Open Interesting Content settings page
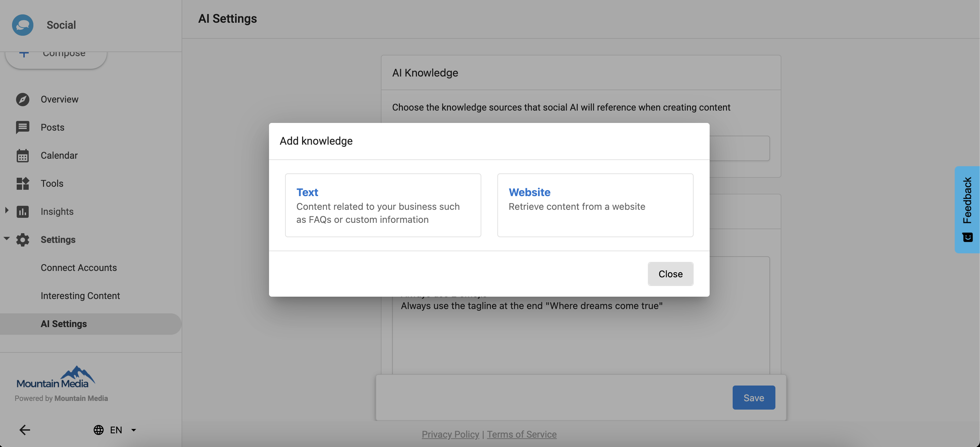Screen dimensions: 980x447 tap(80, 296)
